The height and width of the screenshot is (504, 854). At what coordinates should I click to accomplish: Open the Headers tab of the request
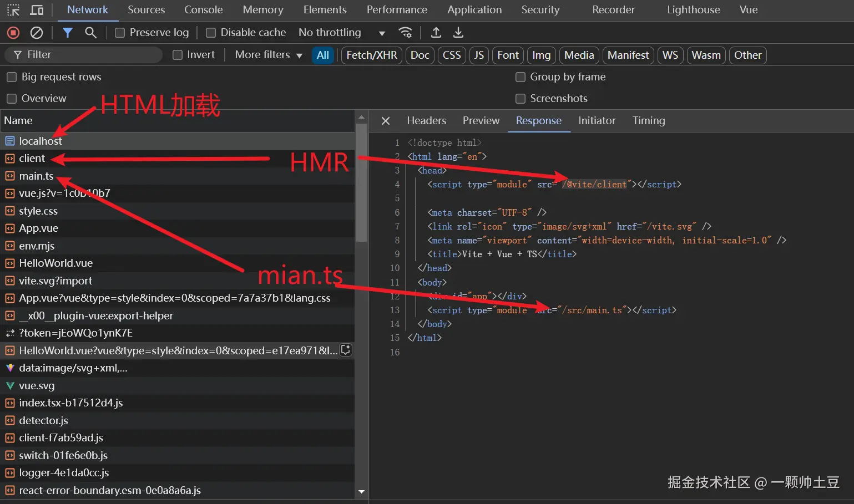tap(426, 121)
